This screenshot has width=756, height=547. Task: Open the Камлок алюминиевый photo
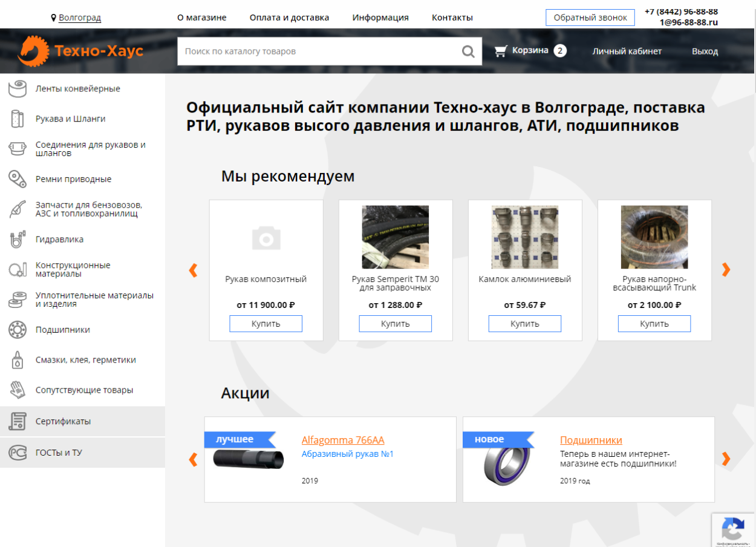525,237
